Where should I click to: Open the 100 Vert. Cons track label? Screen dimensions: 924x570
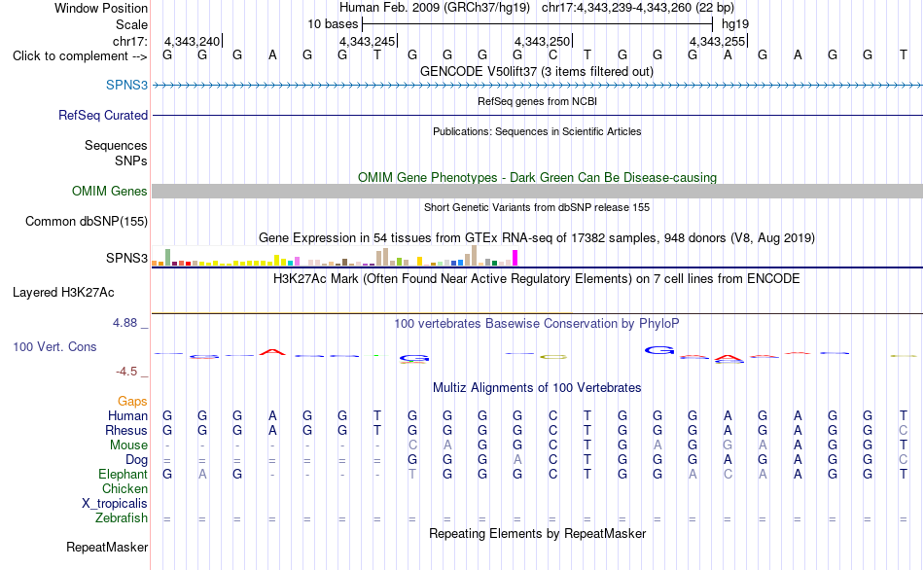coord(54,346)
